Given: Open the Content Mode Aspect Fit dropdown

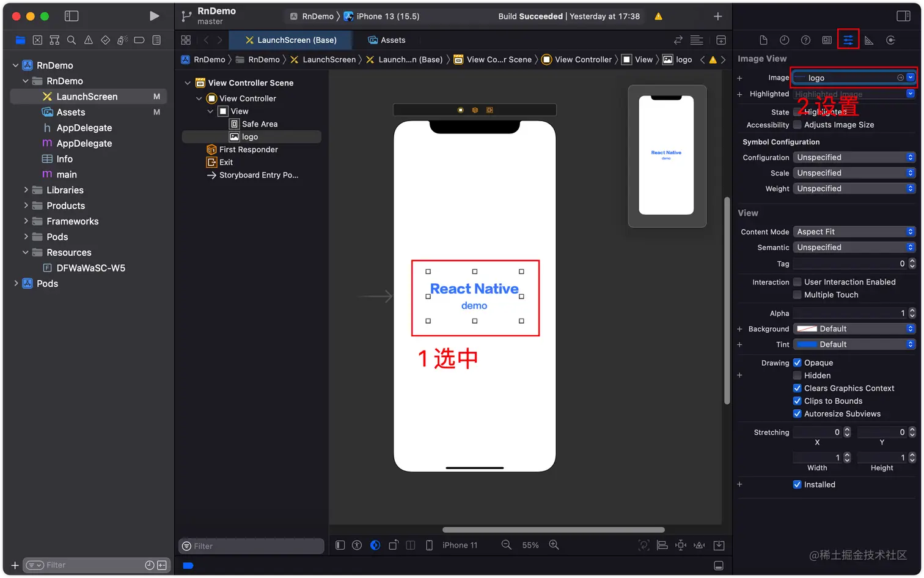Looking at the screenshot, I should (x=854, y=232).
